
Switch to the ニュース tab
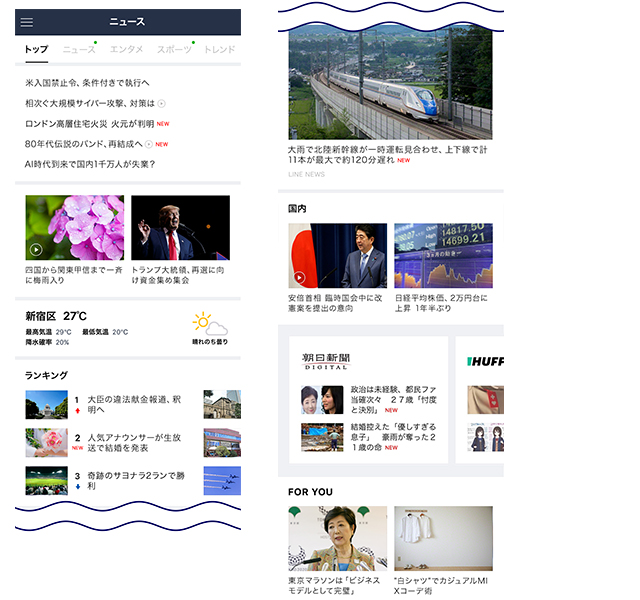click(x=79, y=49)
